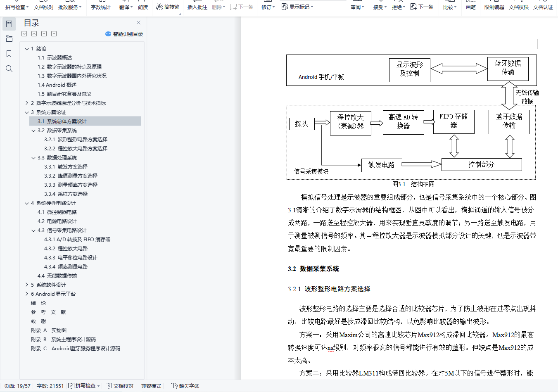Image resolution: width=558 pixels, height=392 pixels.
Task: Click 下一条 next to 拒绝
Action: [422, 7]
